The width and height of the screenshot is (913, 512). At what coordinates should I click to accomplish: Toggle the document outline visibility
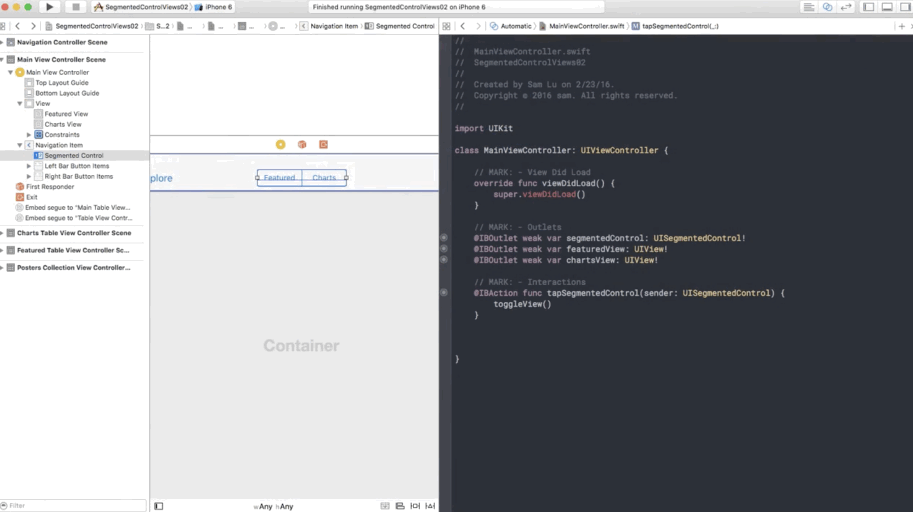click(x=159, y=506)
